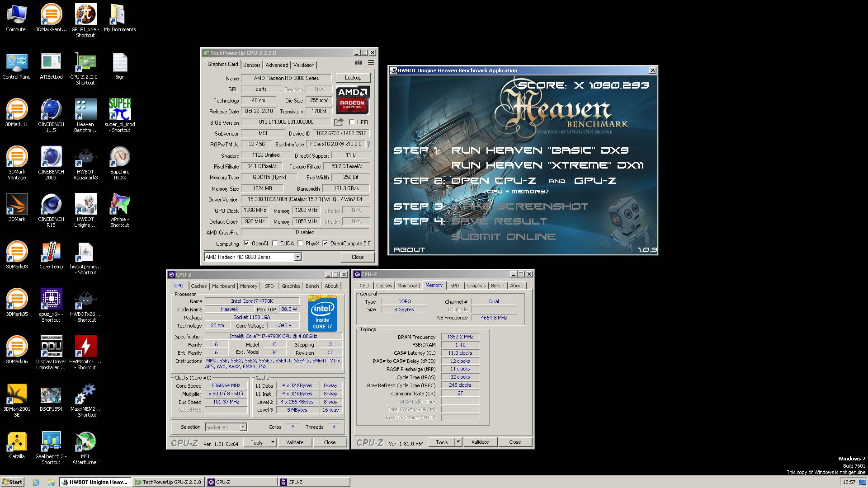The height and width of the screenshot is (488, 868).
Task: Click RUN HEAVEN "XTREME" DX11 in HWBOT
Action: coord(547,165)
